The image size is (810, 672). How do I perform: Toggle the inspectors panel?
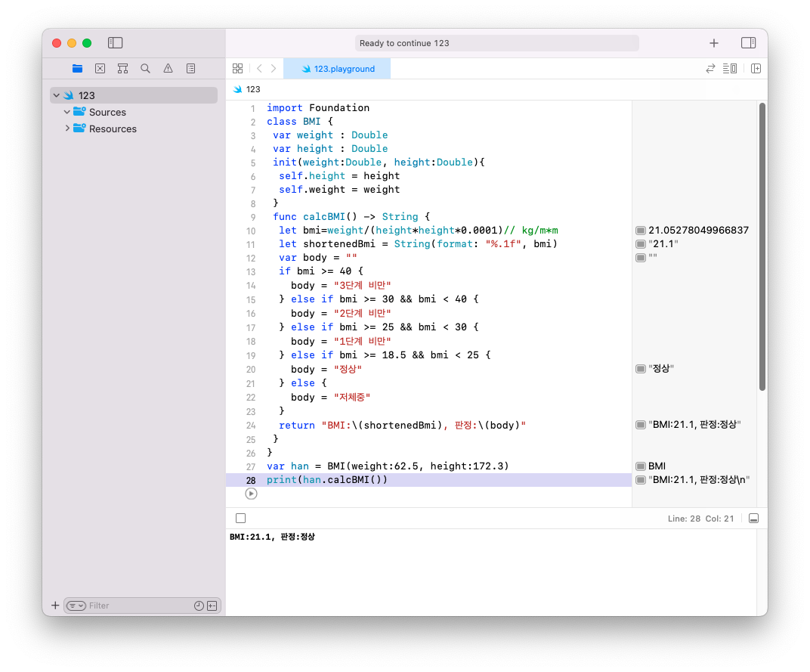(749, 43)
